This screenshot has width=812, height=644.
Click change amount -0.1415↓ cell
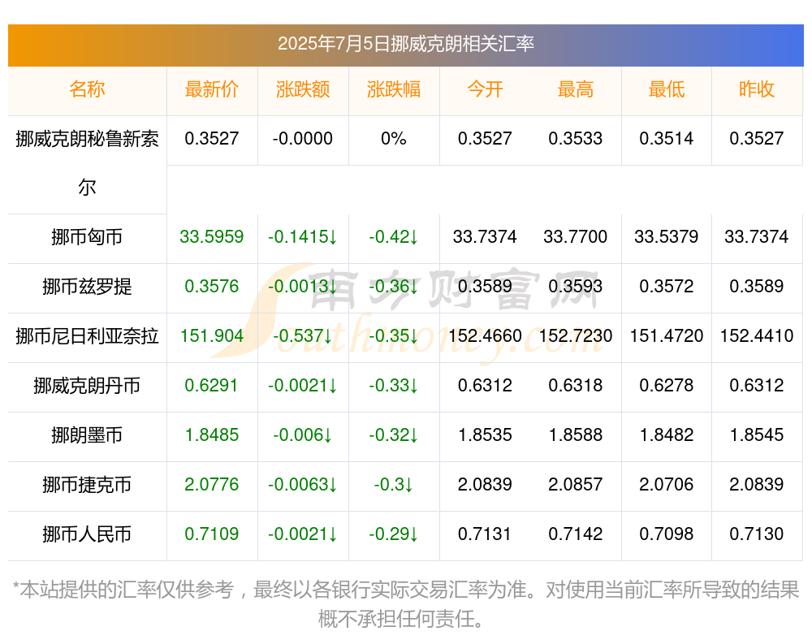tap(303, 237)
